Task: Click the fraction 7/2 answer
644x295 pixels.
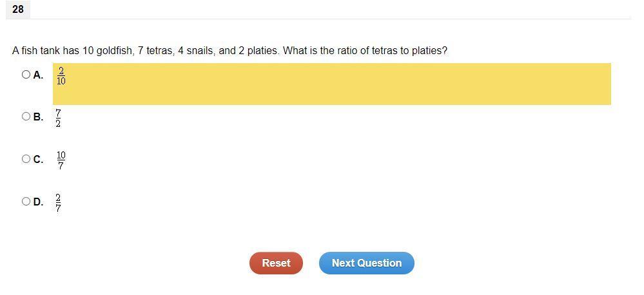Action: click(58, 118)
